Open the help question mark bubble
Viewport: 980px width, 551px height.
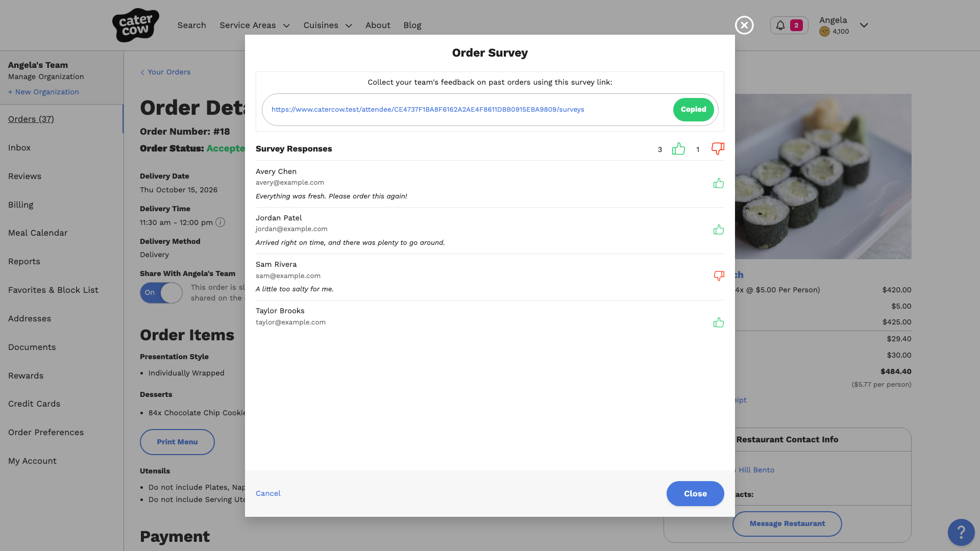pyautogui.click(x=961, y=533)
